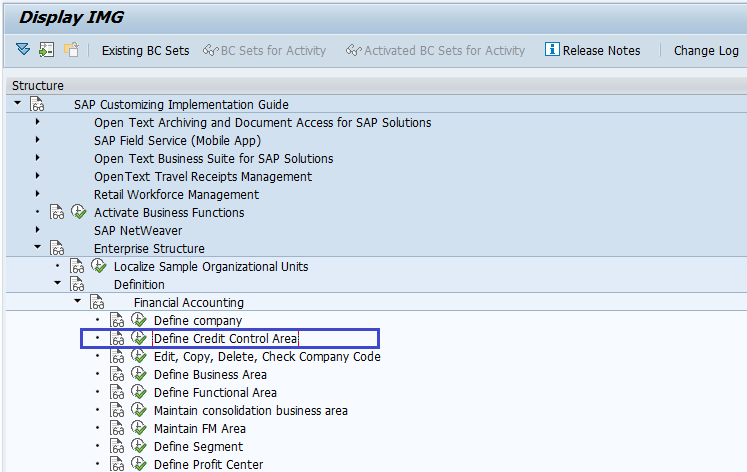Open documentation icon for Activate Business Functions

click(57, 212)
